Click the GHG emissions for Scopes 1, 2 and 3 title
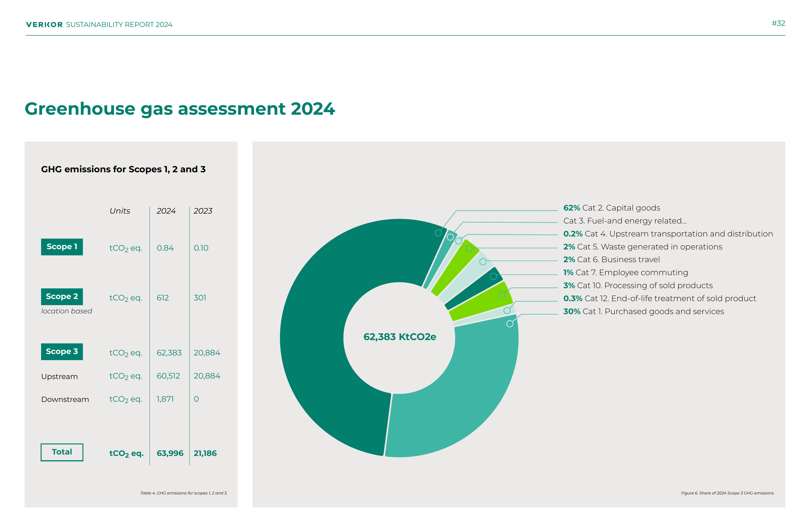Screen dimensions: 812x531 click(x=123, y=169)
